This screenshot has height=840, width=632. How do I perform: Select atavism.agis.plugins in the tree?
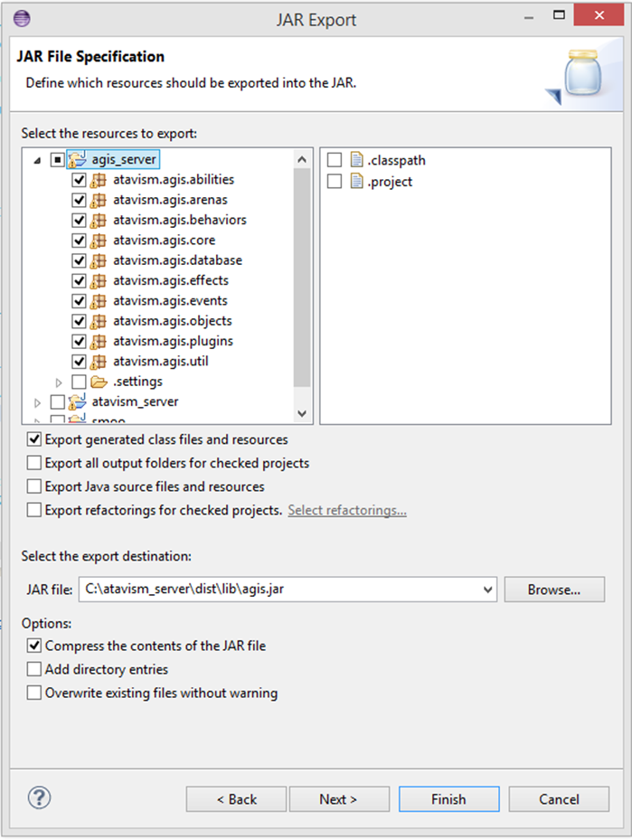(x=173, y=341)
